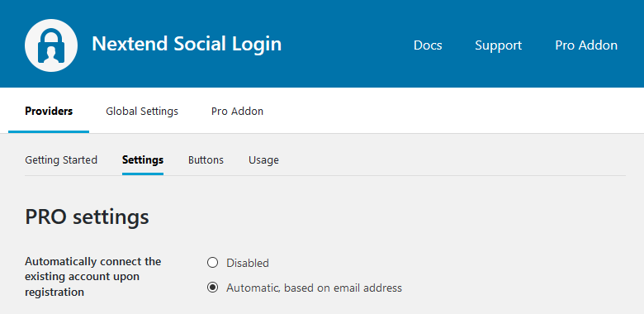The width and height of the screenshot is (644, 314).
Task: Select the Disabled radio button
Action: [x=212, y=263]
